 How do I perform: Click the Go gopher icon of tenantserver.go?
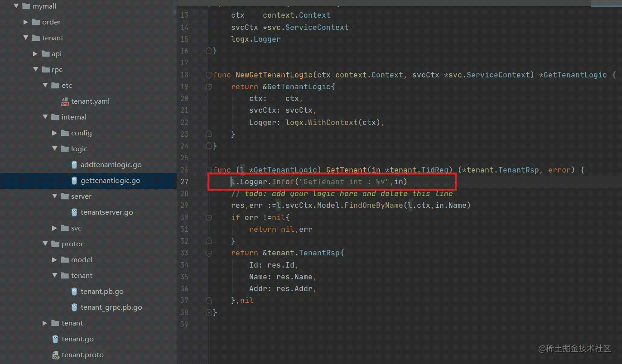[x=74, y=212]
